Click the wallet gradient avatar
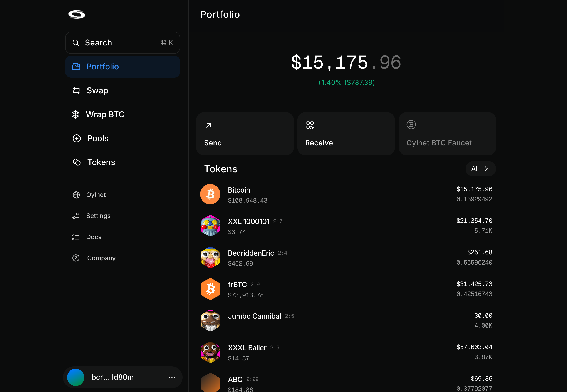Image resolution: width=567 pixels, height=392 pixels. [x=76, y=377]
